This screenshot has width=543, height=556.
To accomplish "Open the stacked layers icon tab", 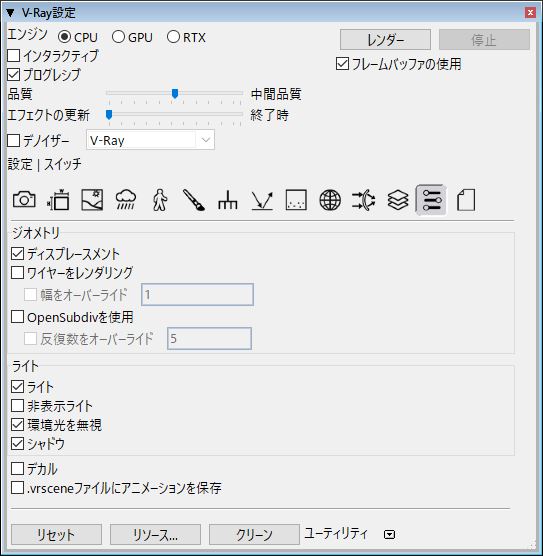I will [398, 200].
